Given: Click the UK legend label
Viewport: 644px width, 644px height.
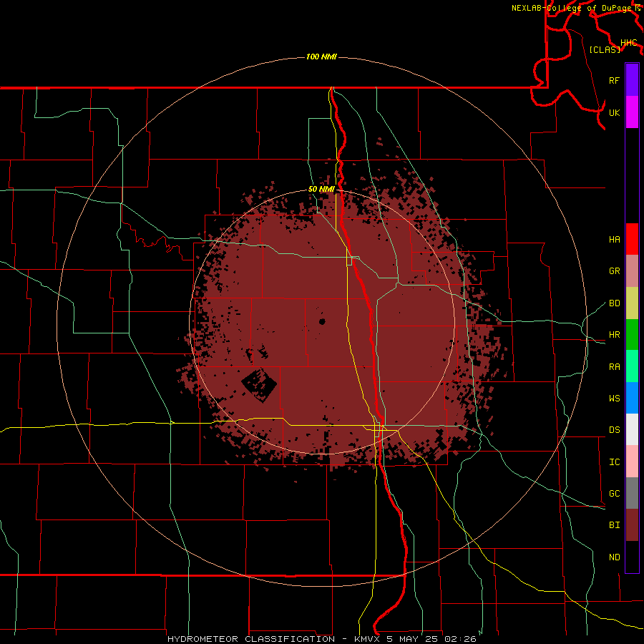Looking at the screenshot, I should pos(614,112).
